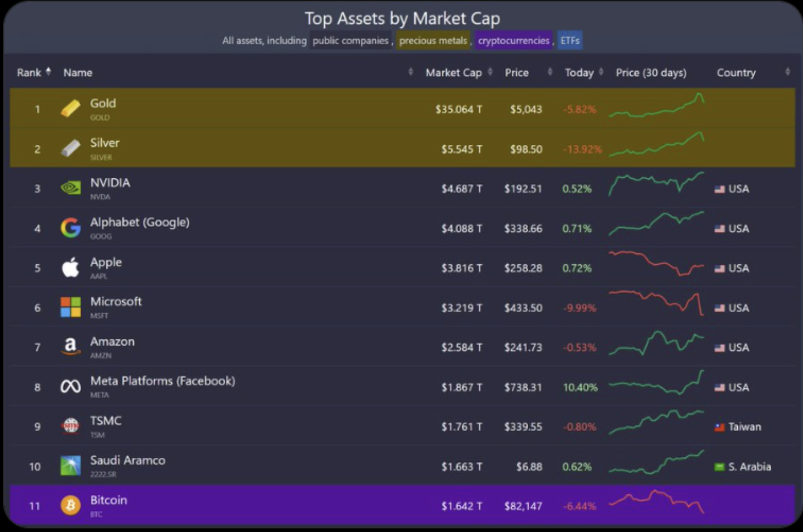This screenshot has width=803, height=532.
Task: Click Meta's 30-day price chart
Action: click(x=657, y=382)
